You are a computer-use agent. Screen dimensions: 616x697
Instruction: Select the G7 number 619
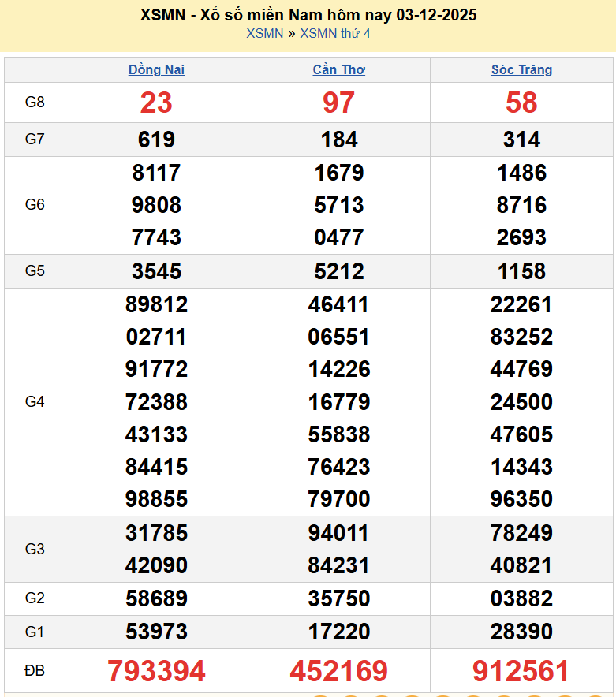156,140
